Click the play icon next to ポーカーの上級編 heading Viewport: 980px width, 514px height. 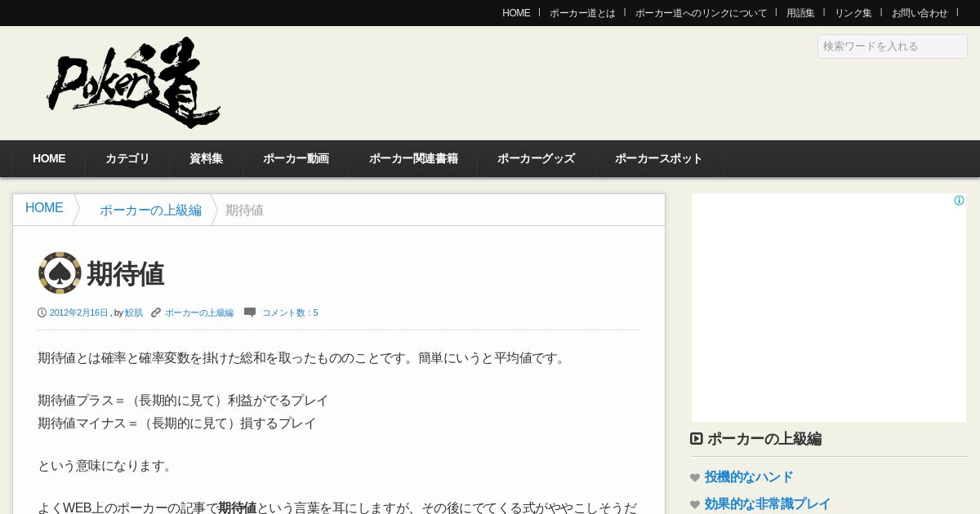(697, 439)
